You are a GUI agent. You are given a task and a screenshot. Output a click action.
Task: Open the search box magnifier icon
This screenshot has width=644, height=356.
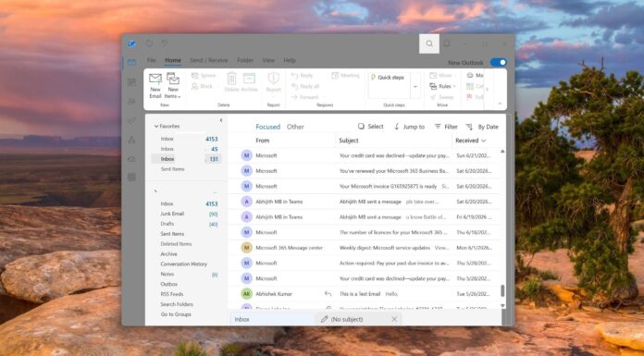point(429,43)
